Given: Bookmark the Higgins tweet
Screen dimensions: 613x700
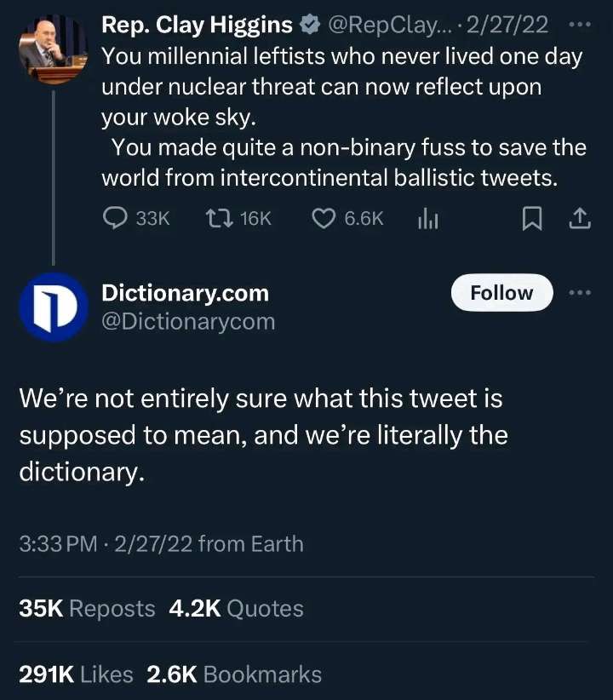Looking at the screenshot, I should click(x=531, y=219).
